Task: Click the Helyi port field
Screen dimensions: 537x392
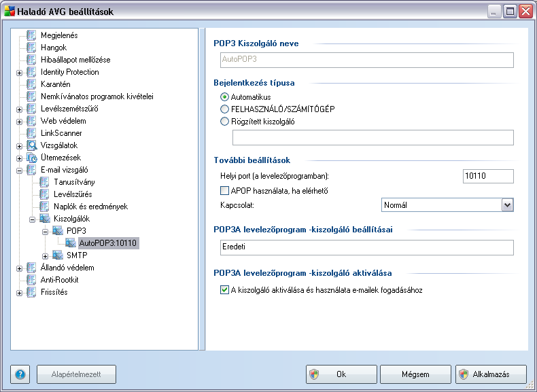Action: pyautogui.click(x=488, y=177)
